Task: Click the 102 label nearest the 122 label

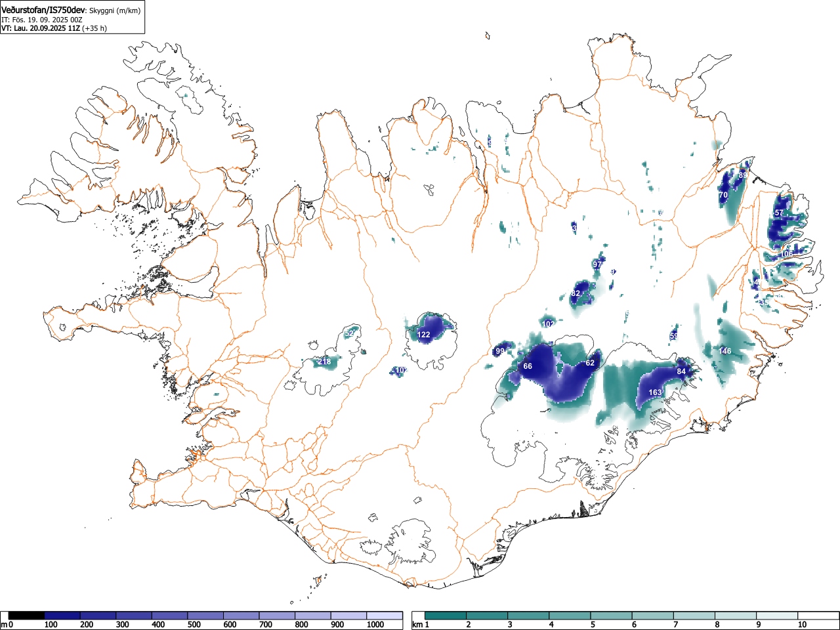Action: [x=402, y=370]
